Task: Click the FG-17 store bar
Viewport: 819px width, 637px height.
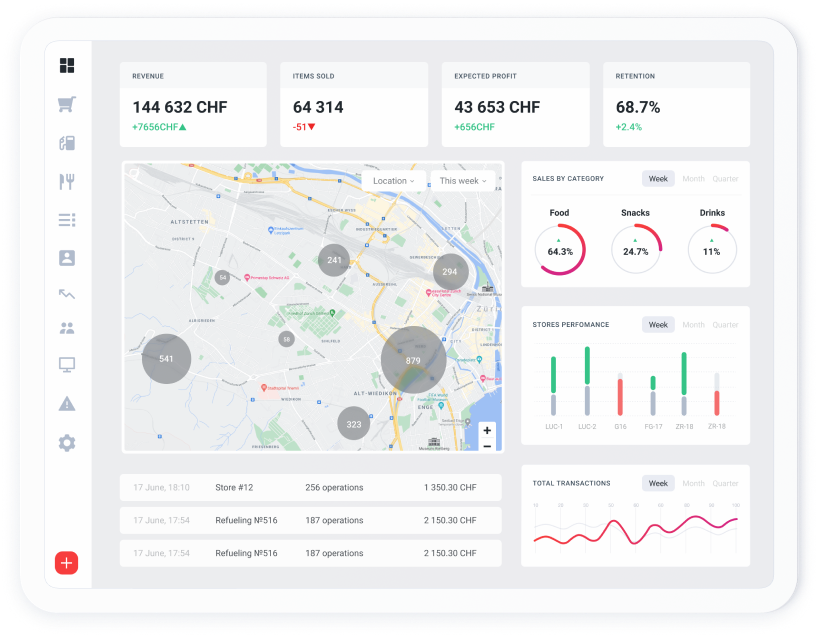Action: point(653,396)
